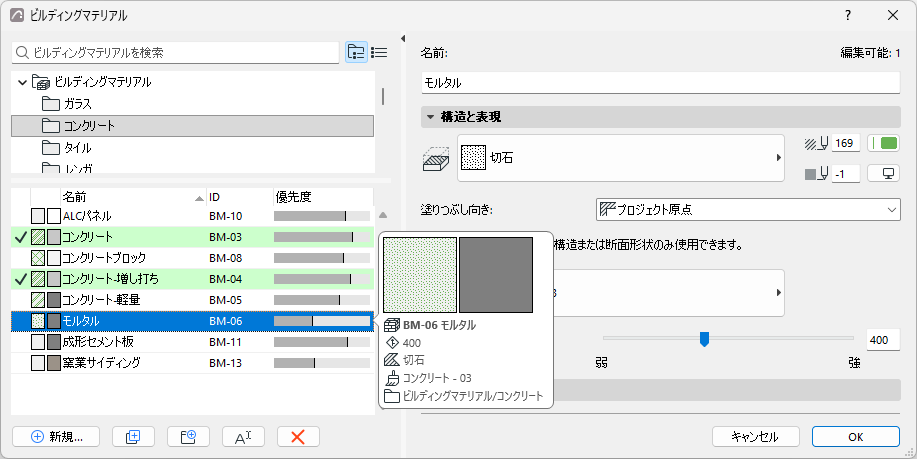Select the 成形セメント板 row
Image resolution: width=917 pixels, height=459 pixels.
tap(193, 342)
